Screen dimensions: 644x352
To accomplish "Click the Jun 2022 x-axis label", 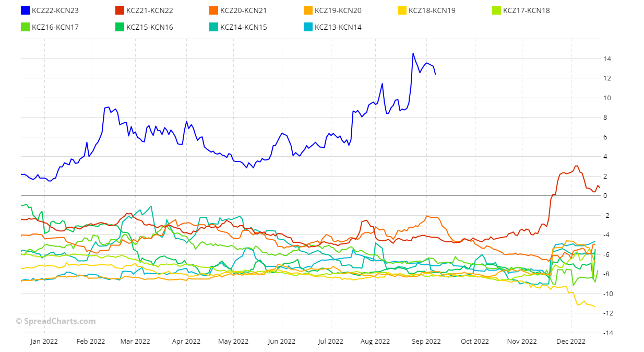I will pos(281,342).
